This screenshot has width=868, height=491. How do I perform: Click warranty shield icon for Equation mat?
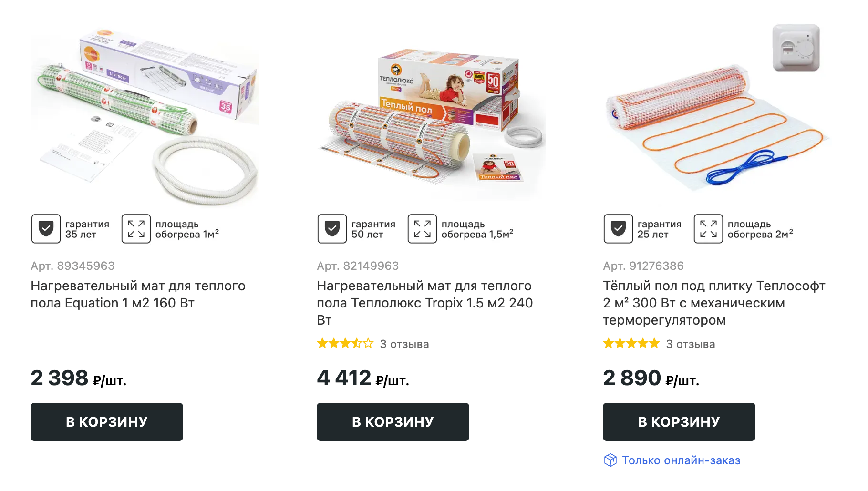[46, 229]
